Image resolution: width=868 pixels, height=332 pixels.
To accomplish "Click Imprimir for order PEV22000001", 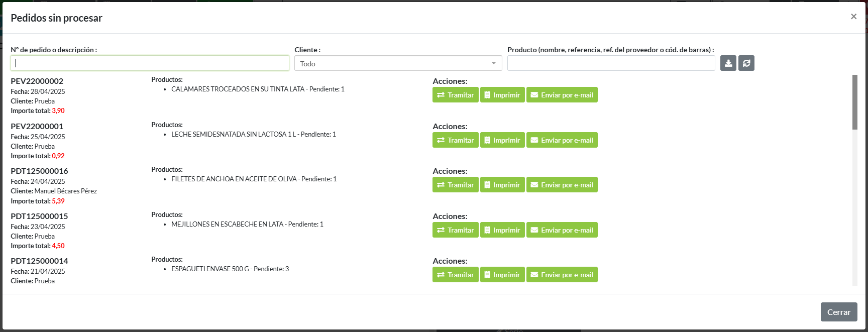I will [x=502, y=140].
